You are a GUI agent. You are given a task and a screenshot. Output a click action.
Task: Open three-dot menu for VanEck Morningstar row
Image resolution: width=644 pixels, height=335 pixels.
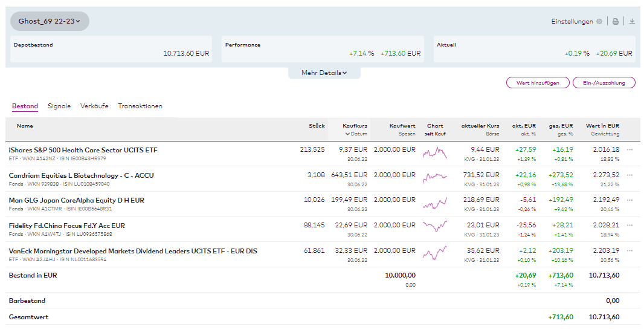coord(630,250)
